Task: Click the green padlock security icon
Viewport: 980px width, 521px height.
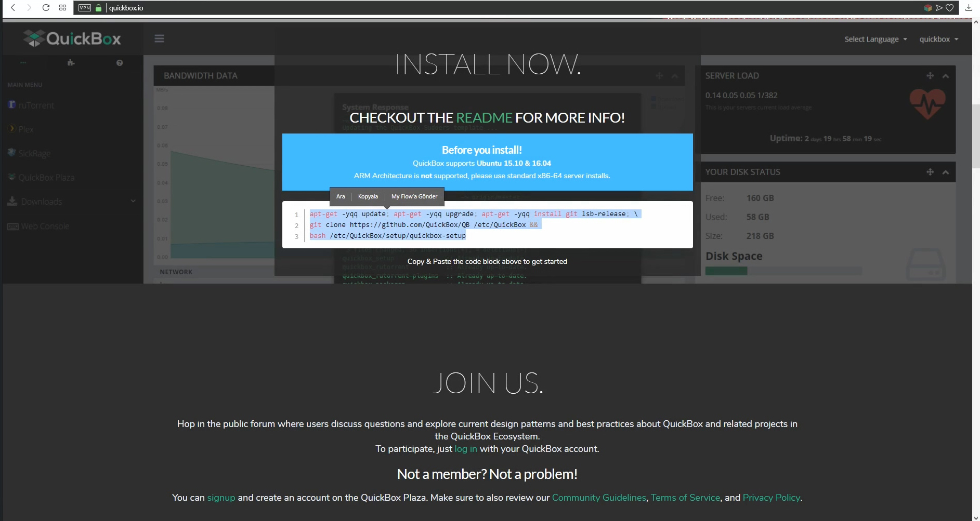Action: click(x=98, y=8)
